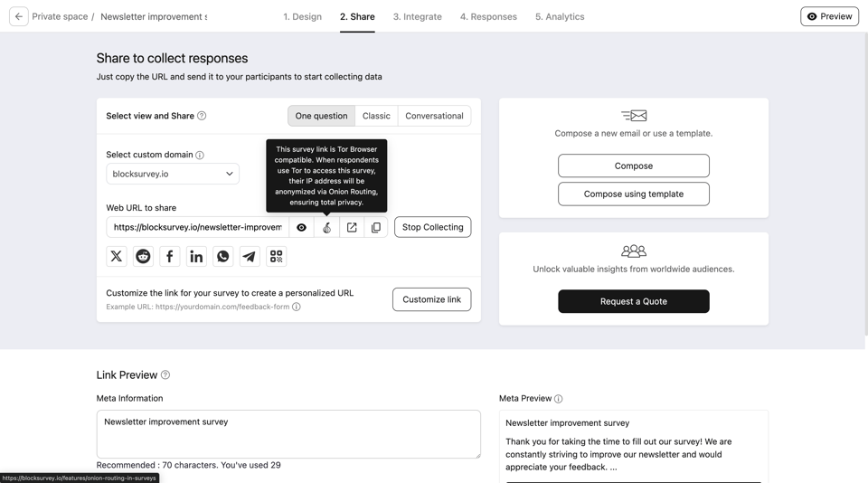The image size is (868, 483).
Task: Click the page vertical scrollbar
Action: [x=865, y=183]
